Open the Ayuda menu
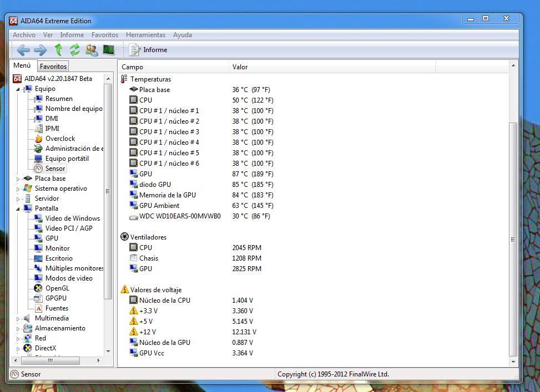This screenshot has width=540, height=392. click(x=183, y=35)
